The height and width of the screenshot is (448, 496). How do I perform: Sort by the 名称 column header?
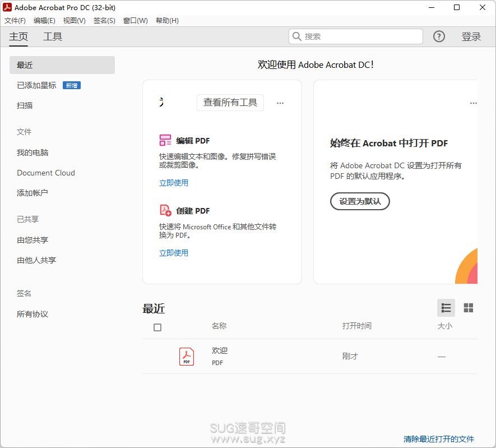point(219,326)
